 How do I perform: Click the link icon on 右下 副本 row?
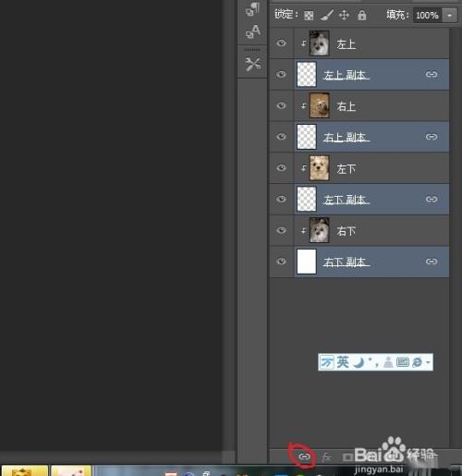(x=432, y=262)
